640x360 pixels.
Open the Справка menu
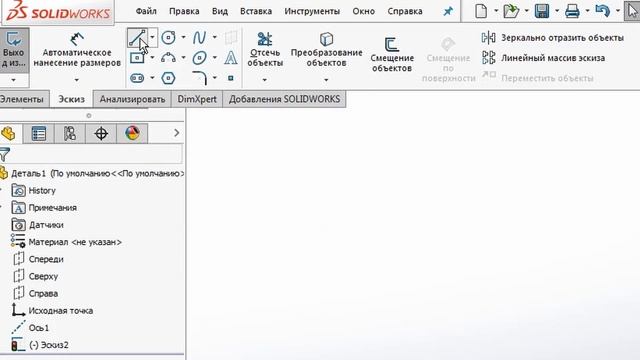tap(405, 11)
